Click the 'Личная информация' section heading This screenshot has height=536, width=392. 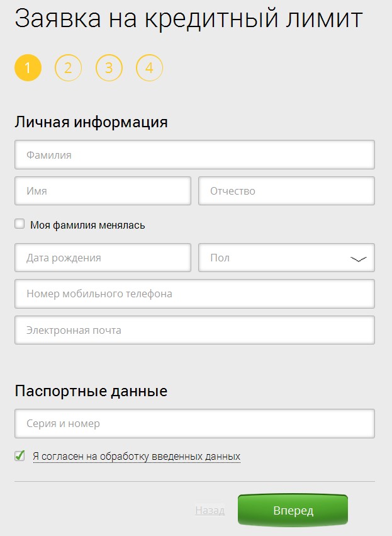[91, 122]
